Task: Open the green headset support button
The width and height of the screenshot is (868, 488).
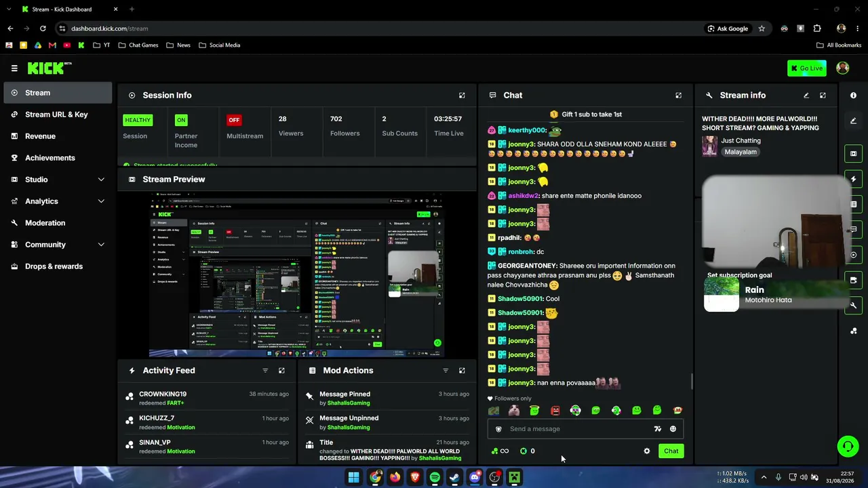Action: click(848, 446)
